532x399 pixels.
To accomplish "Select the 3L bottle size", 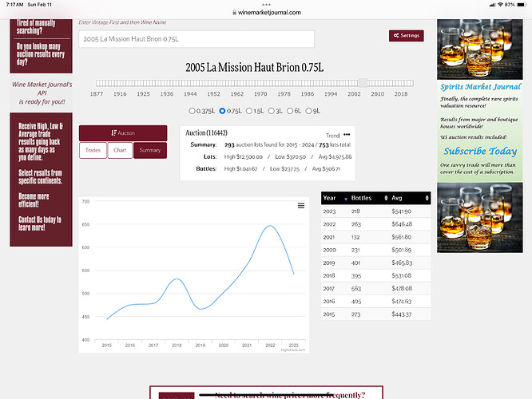I will 271,111.
